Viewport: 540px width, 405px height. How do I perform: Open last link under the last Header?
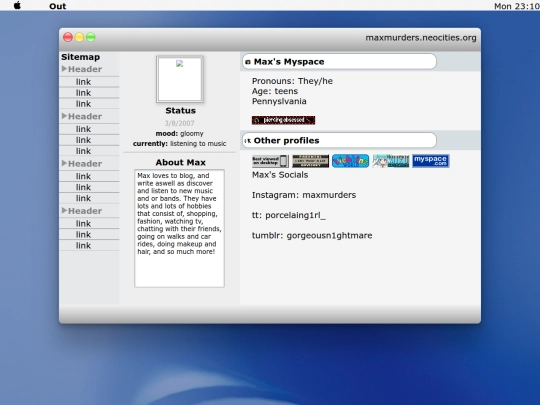click(x=83, y=245)
